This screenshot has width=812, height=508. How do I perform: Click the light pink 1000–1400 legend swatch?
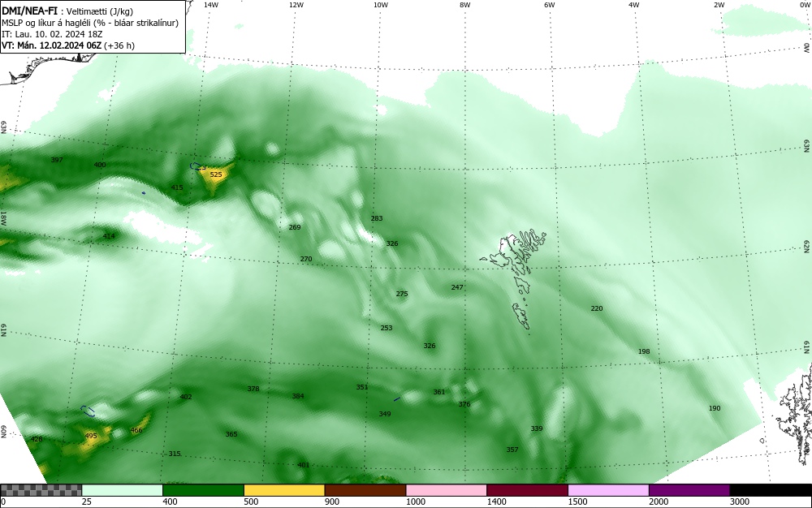click(447, 490)
